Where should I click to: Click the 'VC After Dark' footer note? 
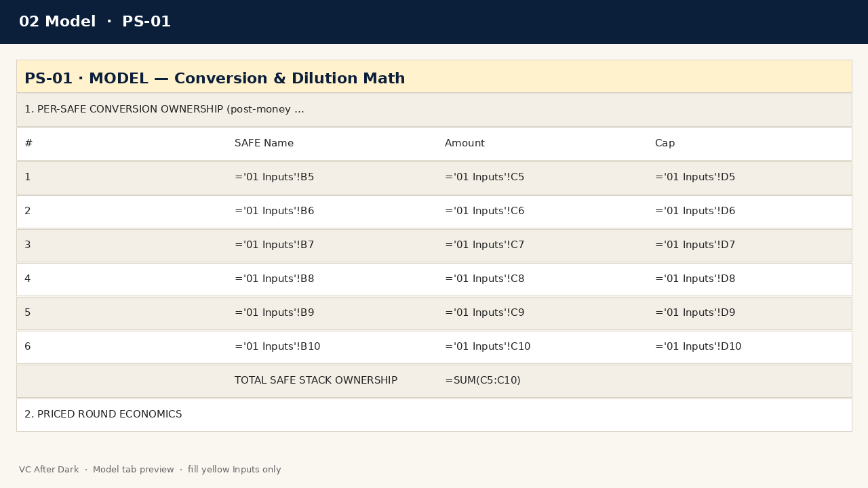[150, 470]
